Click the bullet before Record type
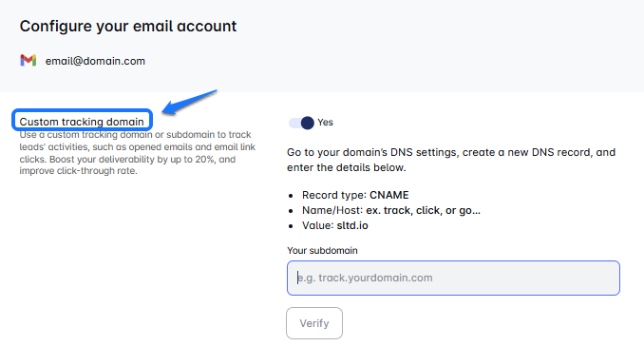Screen dimensions: 644x346 pos(291,196)
